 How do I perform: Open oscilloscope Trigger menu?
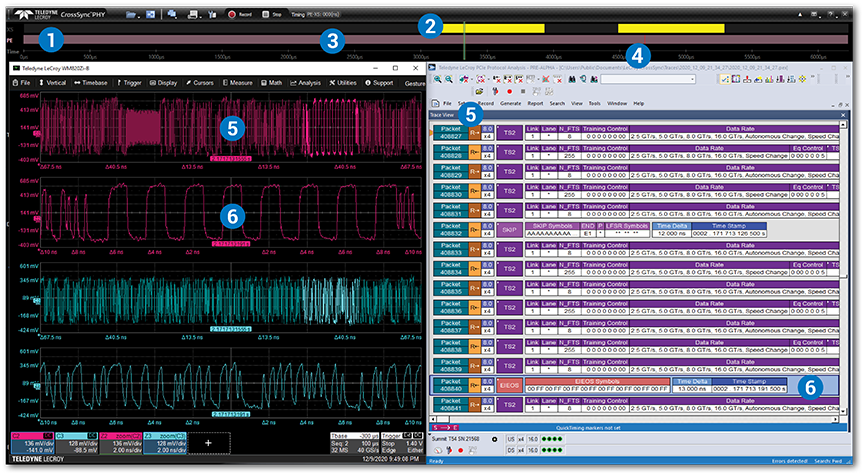pos(129,83)
